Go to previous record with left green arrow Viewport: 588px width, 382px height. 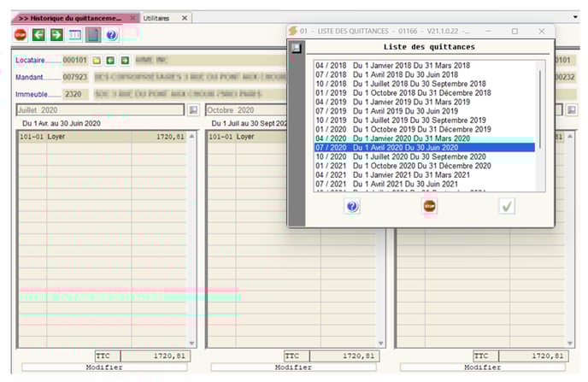click(38, 35)
